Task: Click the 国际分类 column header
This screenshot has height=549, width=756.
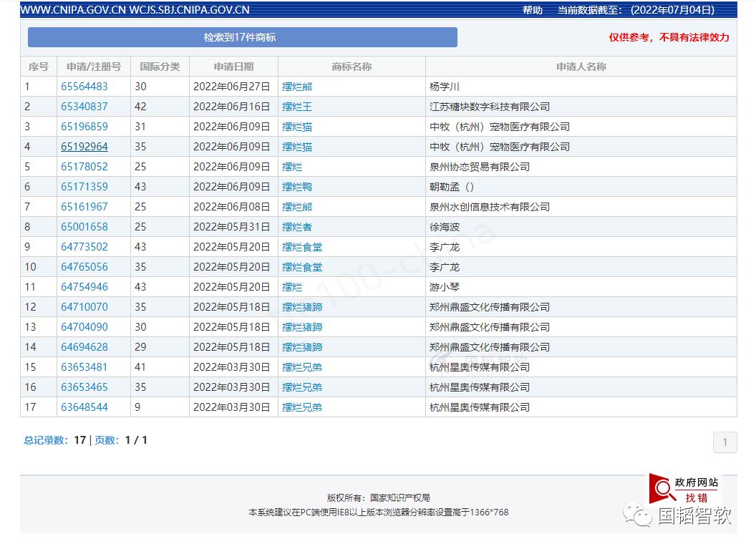Action: 160,67
